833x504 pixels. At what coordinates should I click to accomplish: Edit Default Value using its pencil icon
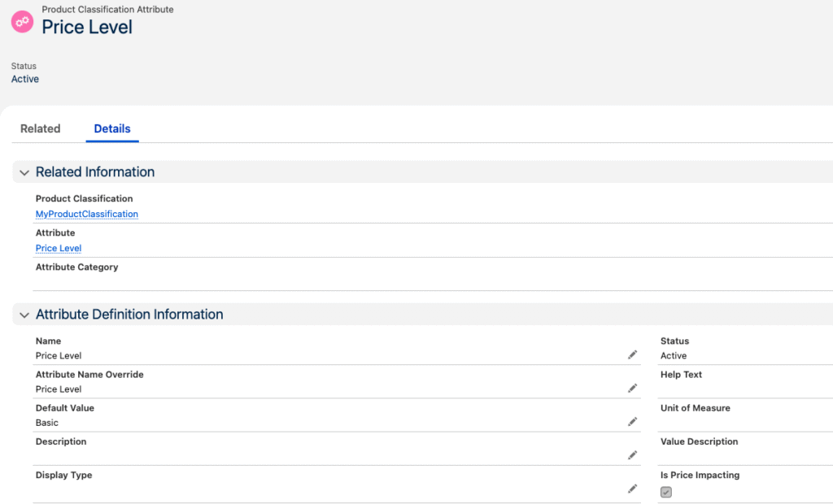coord(632,422)
